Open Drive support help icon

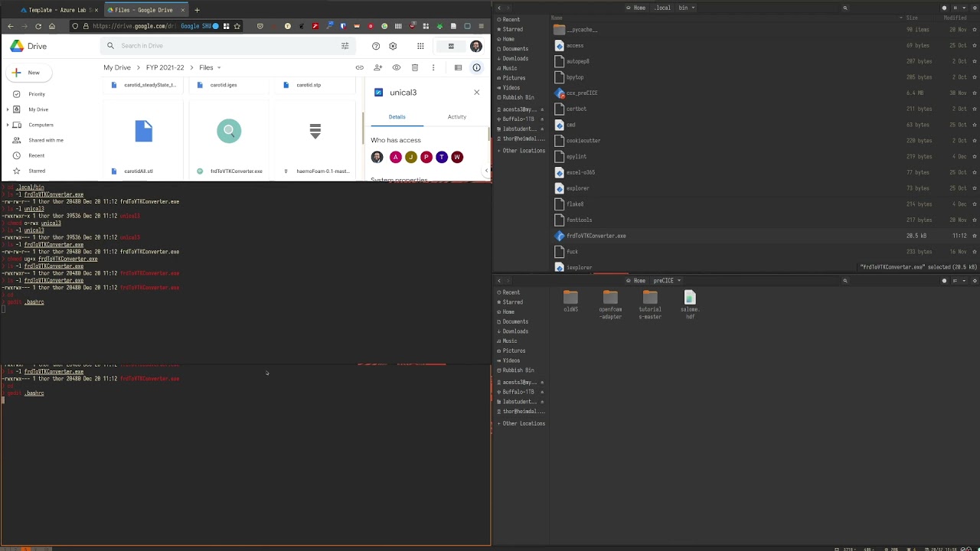(x=376, y=46)
